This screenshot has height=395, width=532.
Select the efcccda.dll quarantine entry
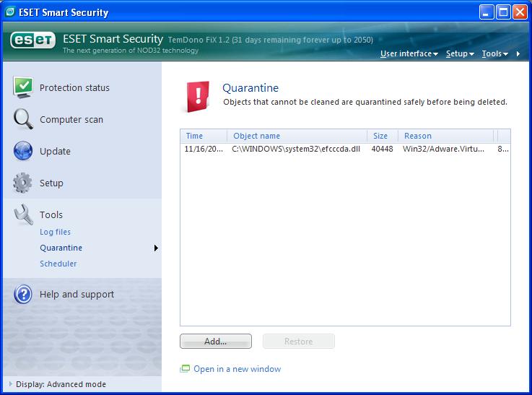(x=345, y=149)
